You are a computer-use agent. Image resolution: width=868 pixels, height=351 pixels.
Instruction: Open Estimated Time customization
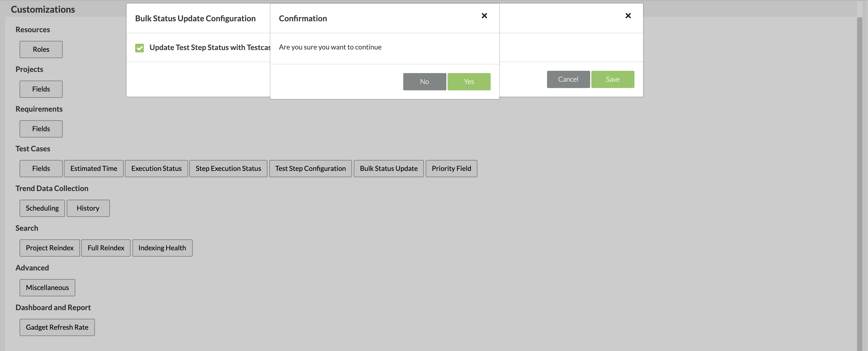pyautogui.click(x=94, y=169)
